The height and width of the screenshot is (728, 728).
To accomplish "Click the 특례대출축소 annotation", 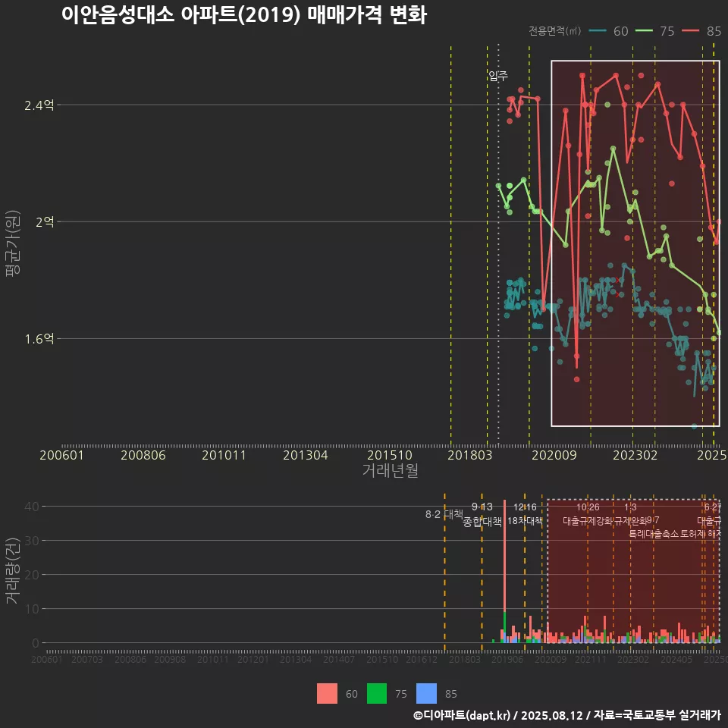I will click(x=654, y=534).
